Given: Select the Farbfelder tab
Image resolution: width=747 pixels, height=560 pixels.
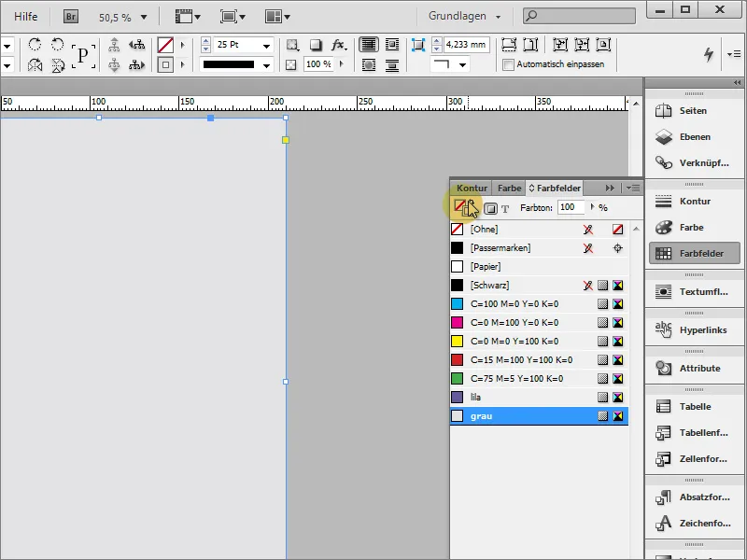Looking at the screenshot, I should [x=555, y=189].
